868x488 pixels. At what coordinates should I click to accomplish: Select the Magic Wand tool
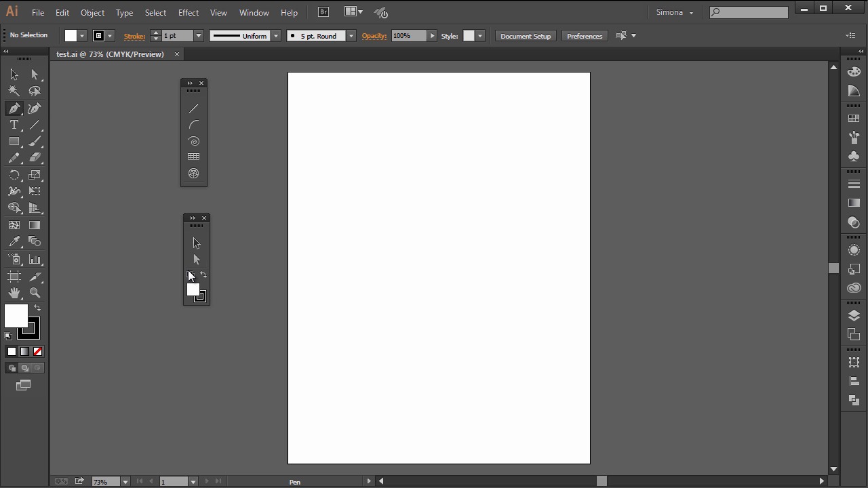click(x=14, y=91)
